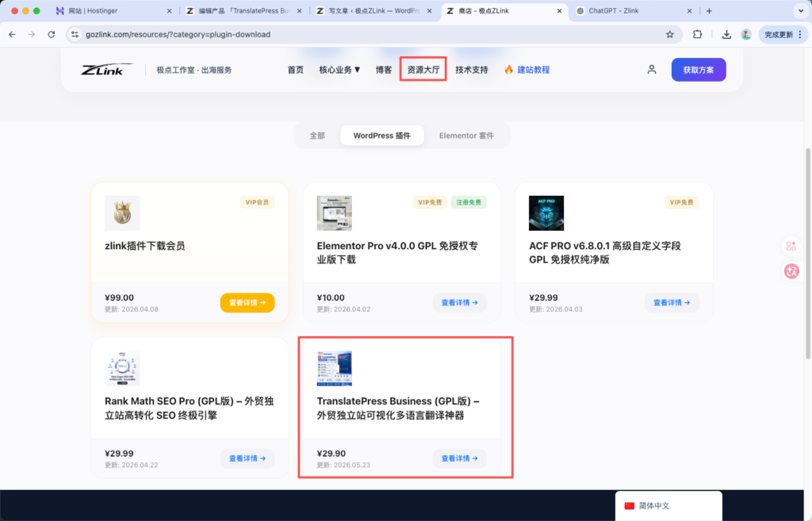Close the ChatGPT - Zlink tab

(689, 11)
